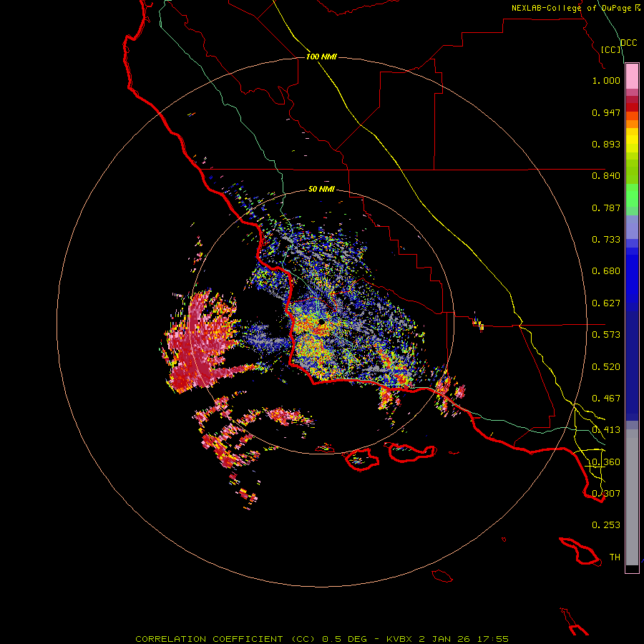The height and width of the screenshot is (644, 644).
Task: Click the 0.893 legend value
Action: pyautogui.click(x=606, y=144)
